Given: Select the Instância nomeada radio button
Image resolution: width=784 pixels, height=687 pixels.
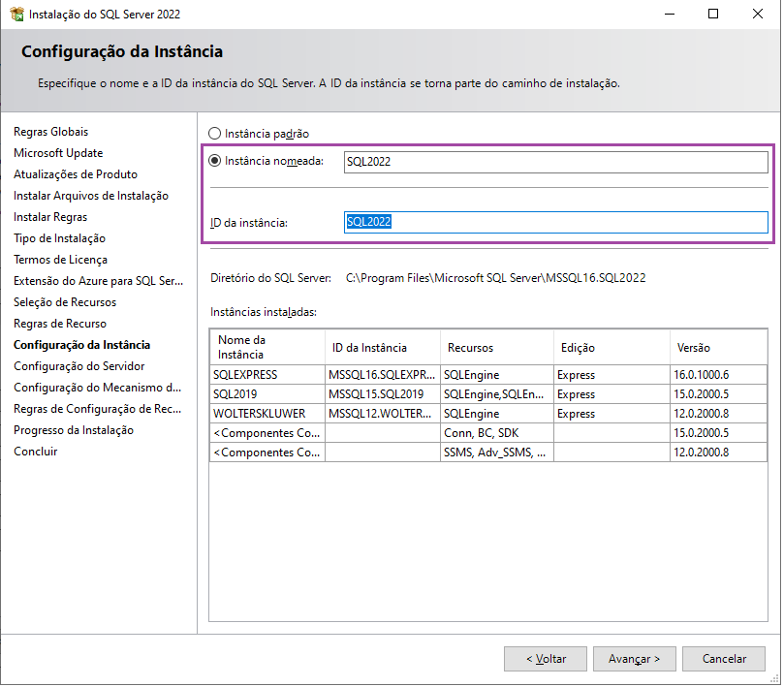Looking at the screenshot, I should pyautogui.click(x=214, y=161).
